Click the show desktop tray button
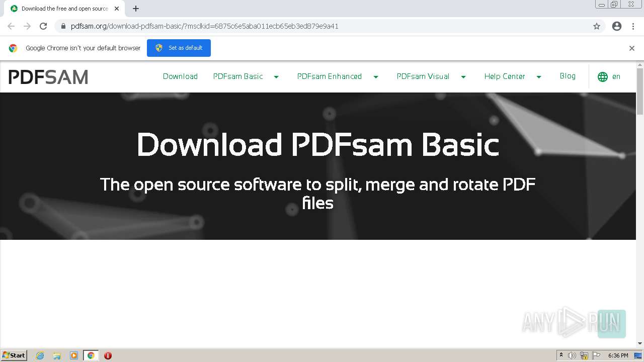This screenshot has width=644, height=362. tap(638, 355)
